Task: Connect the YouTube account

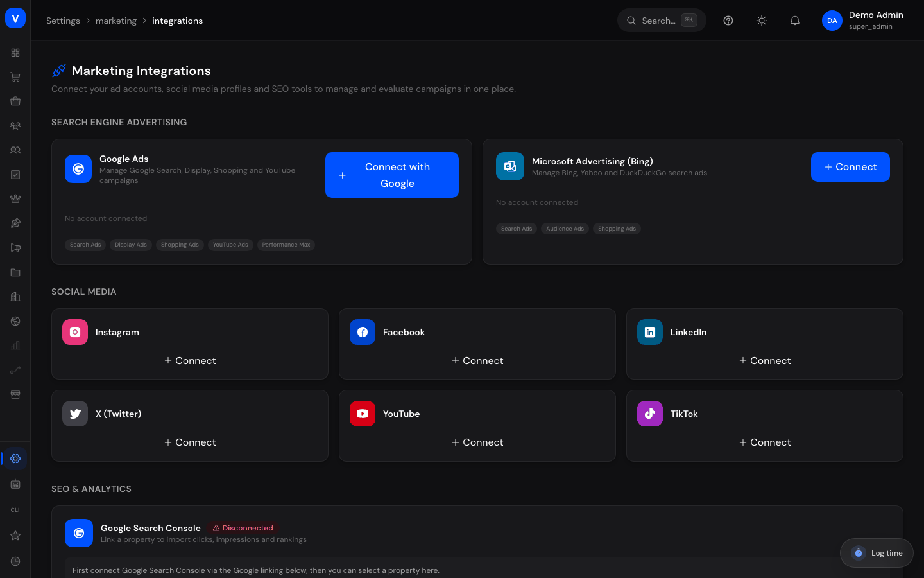Action: 477,442
